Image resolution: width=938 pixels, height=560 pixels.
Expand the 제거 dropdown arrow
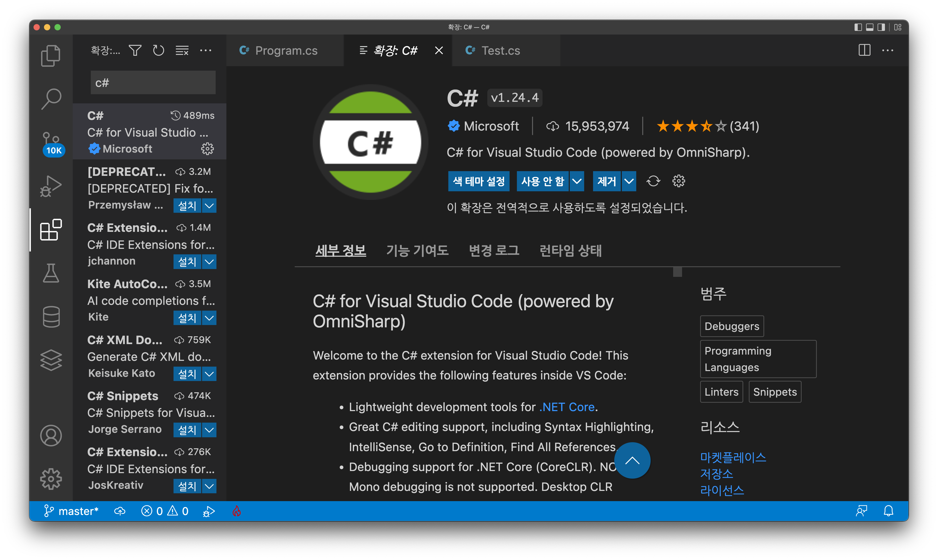tap(629, 181)
